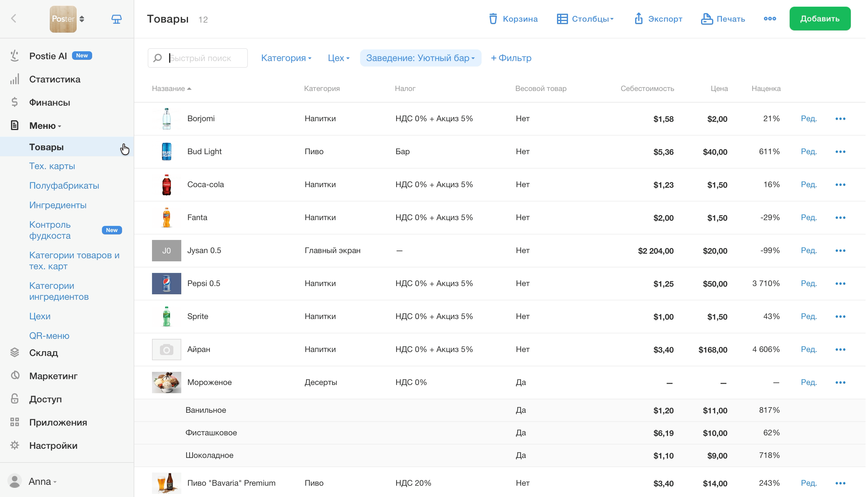
Task: Open the Цех filter dropdown
Action: click(339, 58)
